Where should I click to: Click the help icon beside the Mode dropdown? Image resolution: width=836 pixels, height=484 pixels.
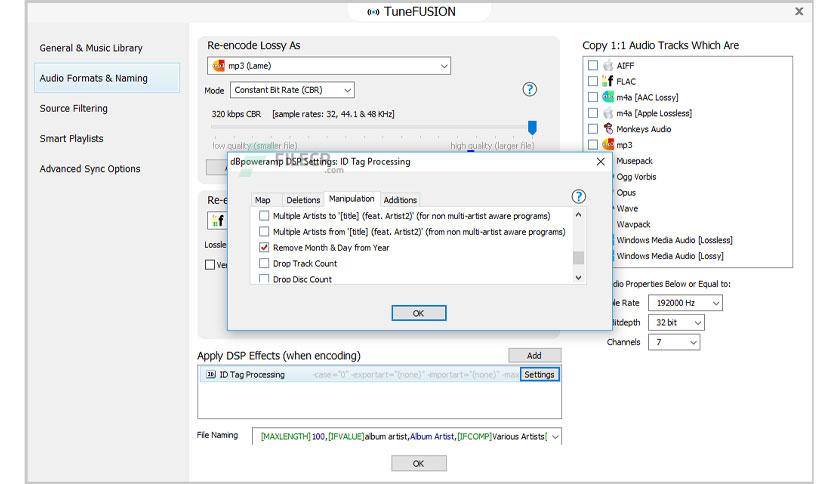(529, 89)
